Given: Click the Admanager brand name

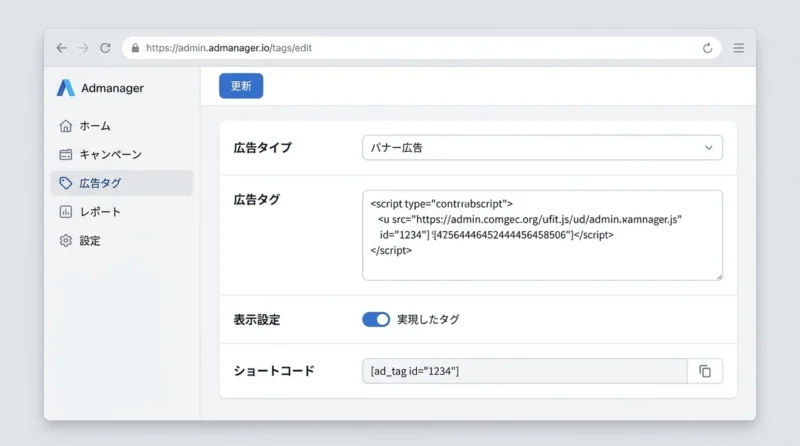Looking at the screenshot, I should coord(112,88).
